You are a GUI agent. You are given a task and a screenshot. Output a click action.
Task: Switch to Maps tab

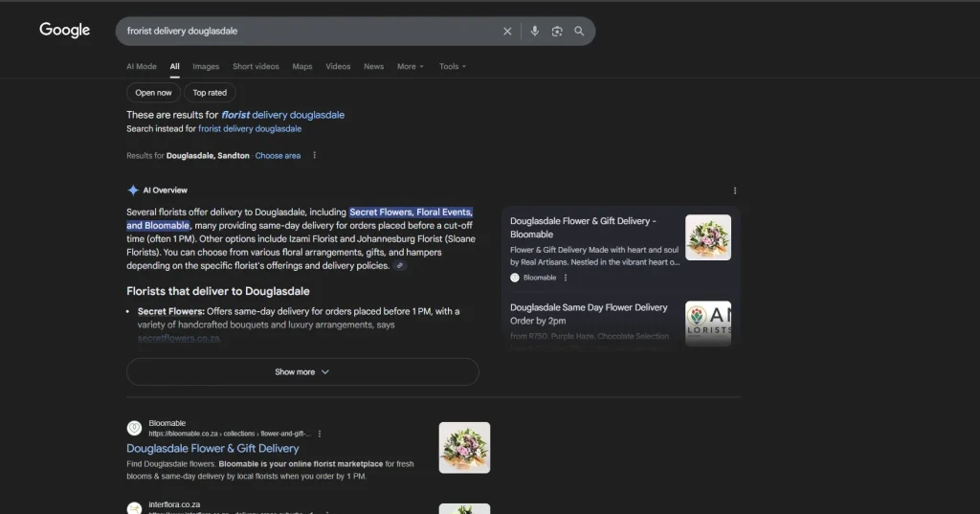(301, 66)
